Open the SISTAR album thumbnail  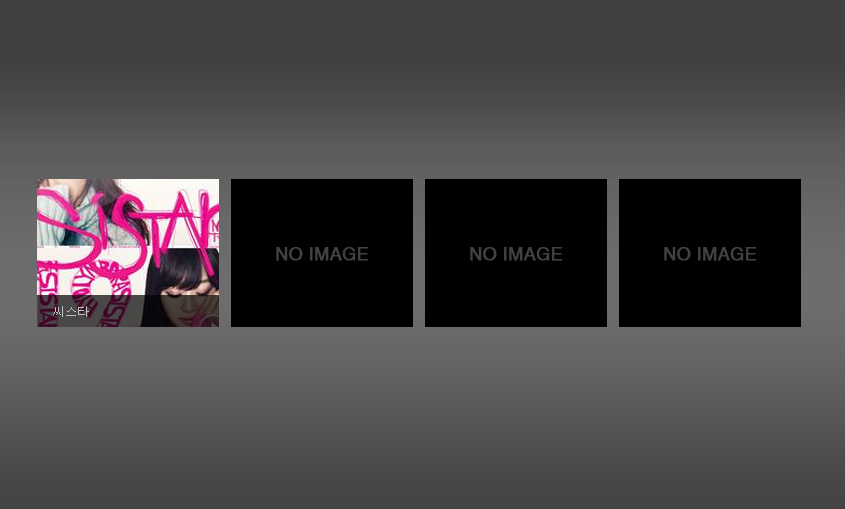[x=128, y=240]
